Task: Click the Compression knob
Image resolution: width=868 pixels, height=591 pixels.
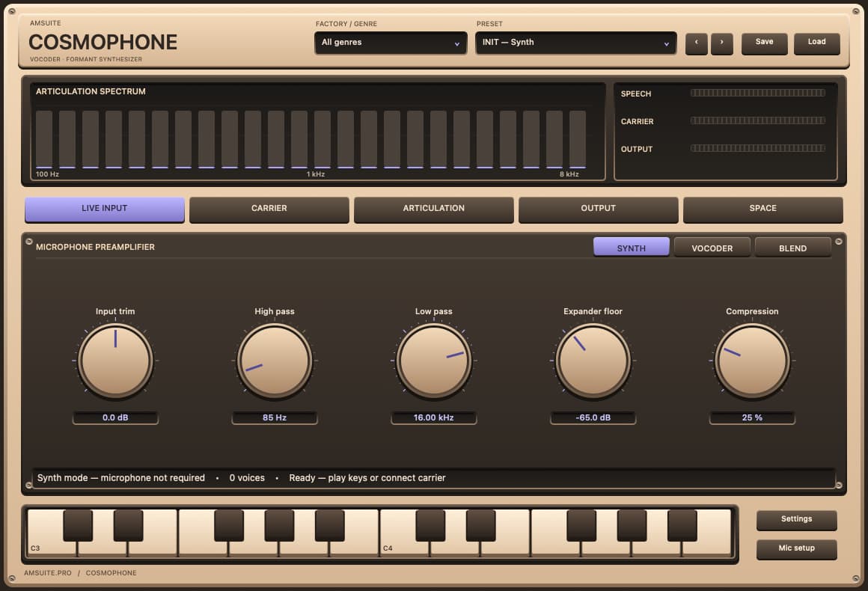Action: coord(752,361)
